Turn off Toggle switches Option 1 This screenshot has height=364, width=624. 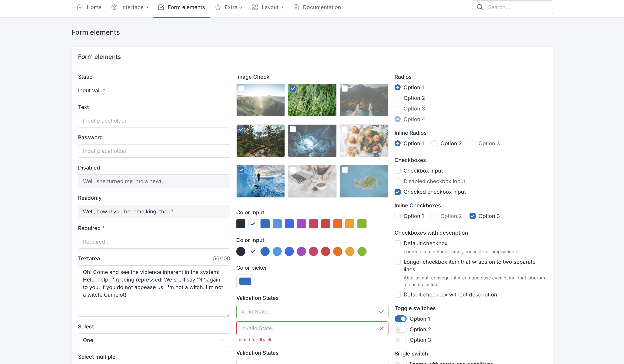point(400,319)
